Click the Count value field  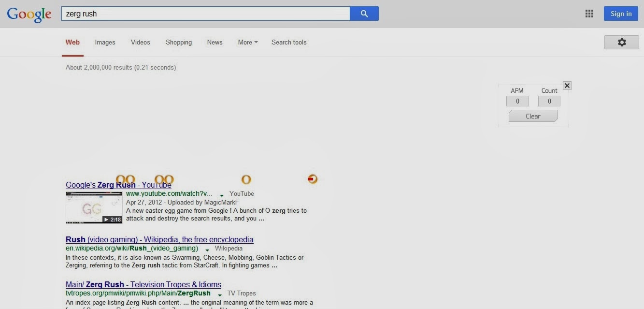coord(549,101)
